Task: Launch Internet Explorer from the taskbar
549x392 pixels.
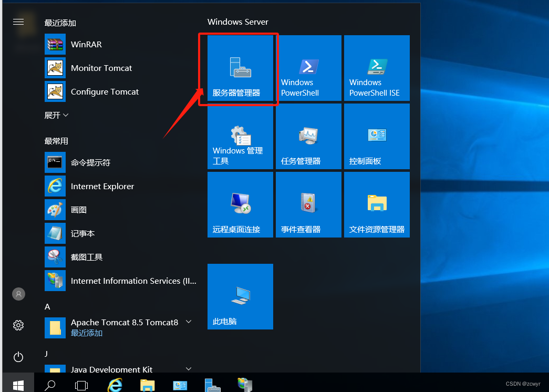Action: [x=115, y=385]
